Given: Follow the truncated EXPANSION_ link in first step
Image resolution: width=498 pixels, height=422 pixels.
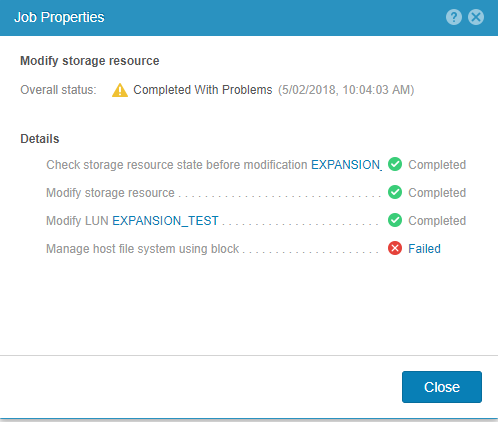Looking at the screenshot, I should click(347, 165).
